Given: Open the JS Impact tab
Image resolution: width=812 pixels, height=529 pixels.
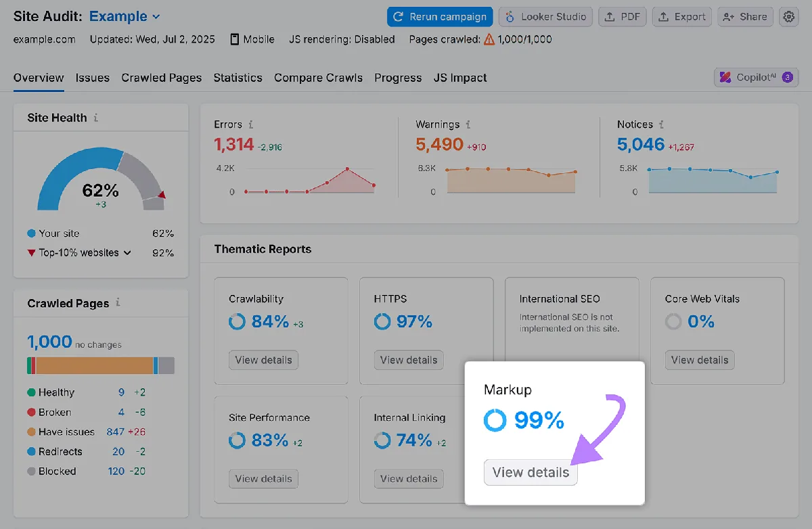Looking at the screenshot, I should [x=460, y=78].
